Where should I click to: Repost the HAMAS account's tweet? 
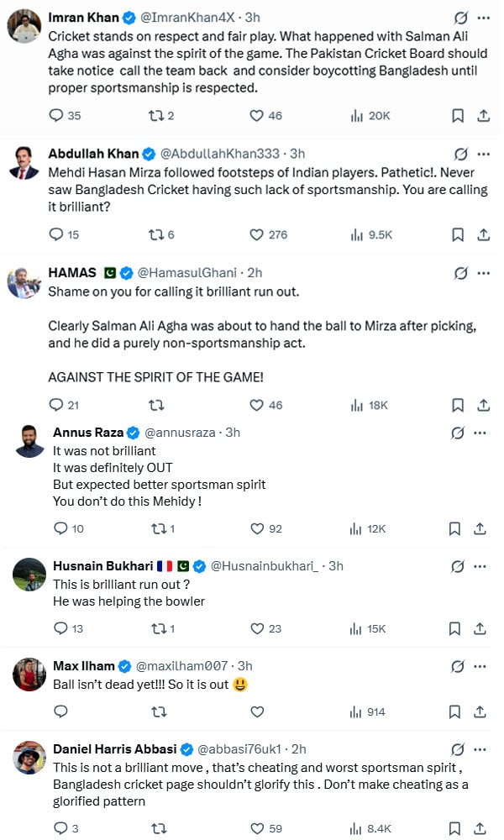(x=156, y=405)
